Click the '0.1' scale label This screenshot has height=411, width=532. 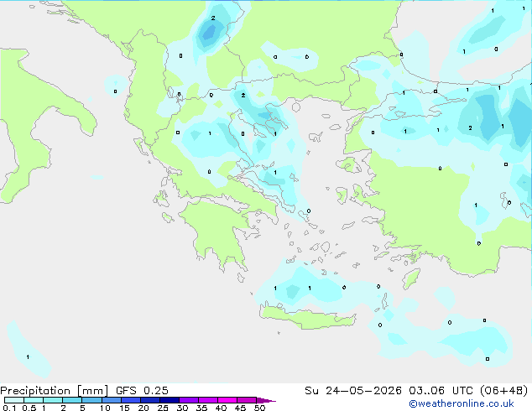click(9, 408)
